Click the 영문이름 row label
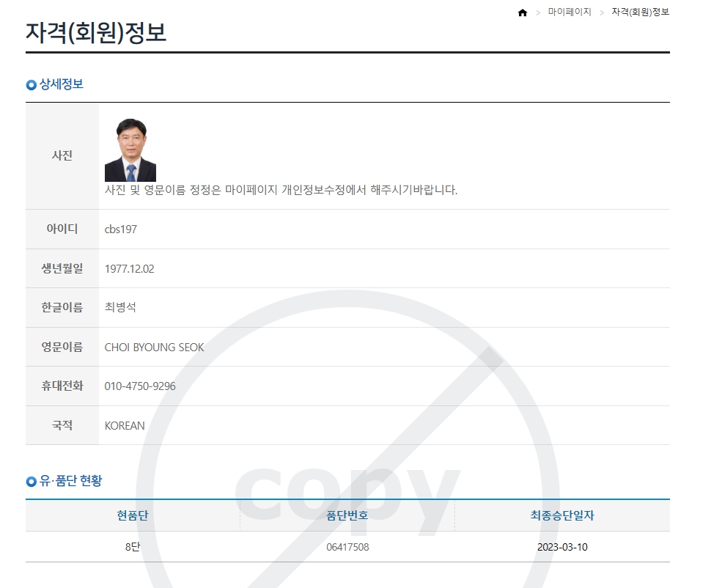 pos(62,347)
